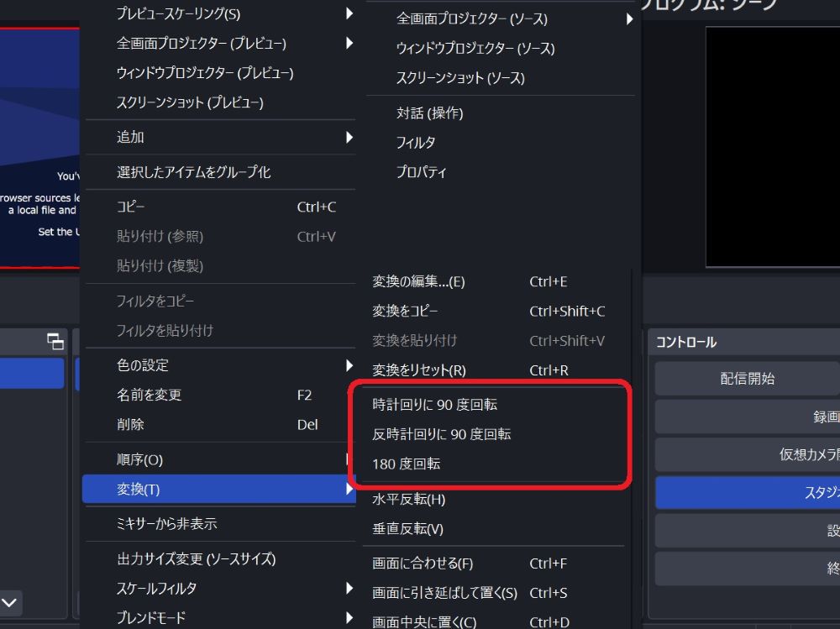Select 画面中央に置く(C)
The height and width of the screenshot is (629, 840).
(494, 621)
